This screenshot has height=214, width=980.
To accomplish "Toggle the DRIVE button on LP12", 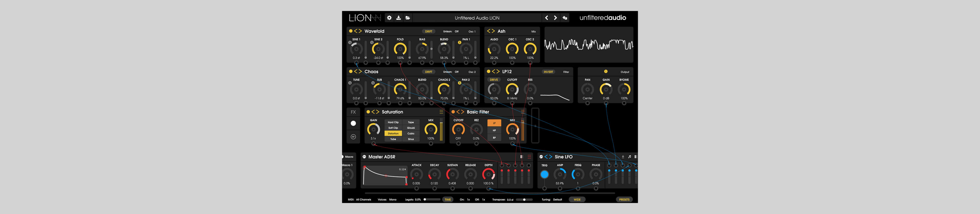I will [x=494, y=80].
